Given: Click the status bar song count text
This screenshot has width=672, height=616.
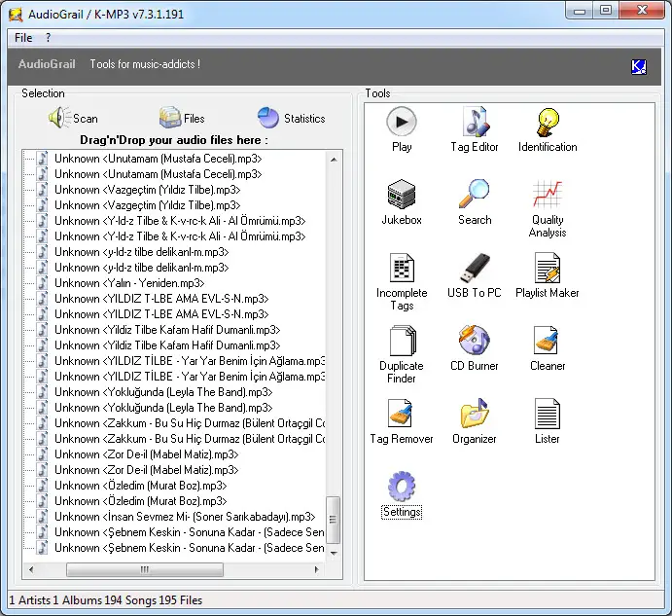Looking at the screenshot, I should point(130,600).
